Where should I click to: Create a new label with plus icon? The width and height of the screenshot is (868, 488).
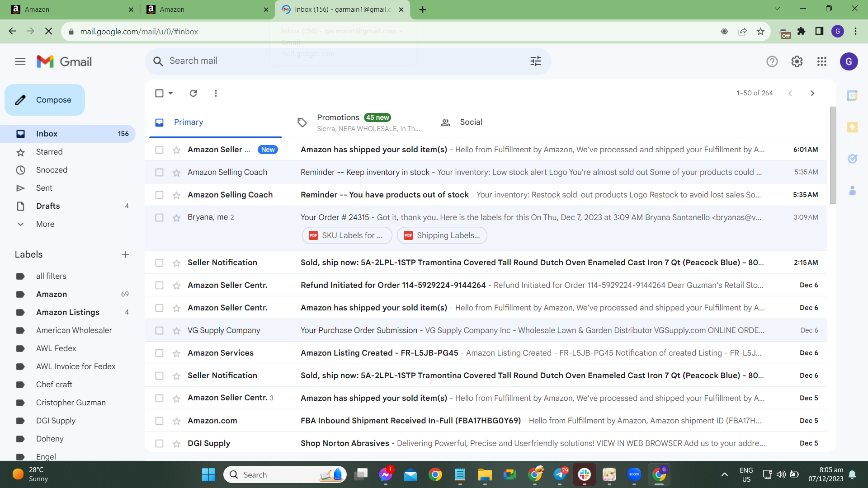click(x=126, y=255)
